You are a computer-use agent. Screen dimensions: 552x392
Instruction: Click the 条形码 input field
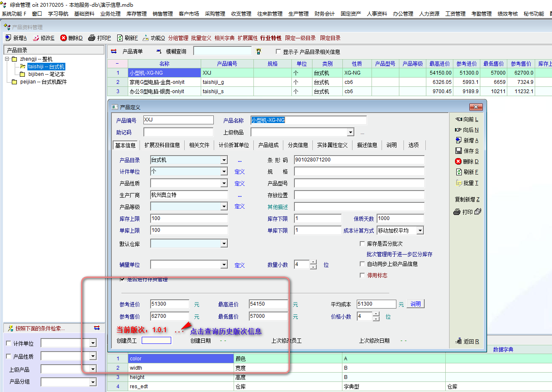coord(359,160)
